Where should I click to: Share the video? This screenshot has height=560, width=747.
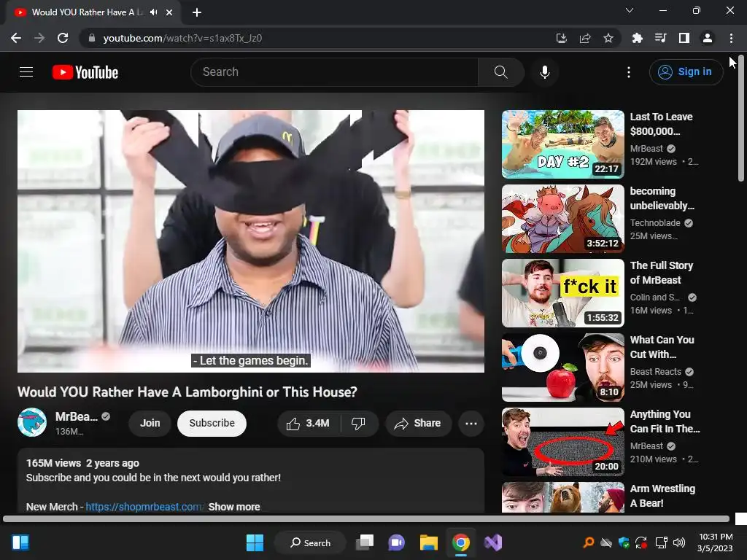pyautogui.click(x=418, y=424)
